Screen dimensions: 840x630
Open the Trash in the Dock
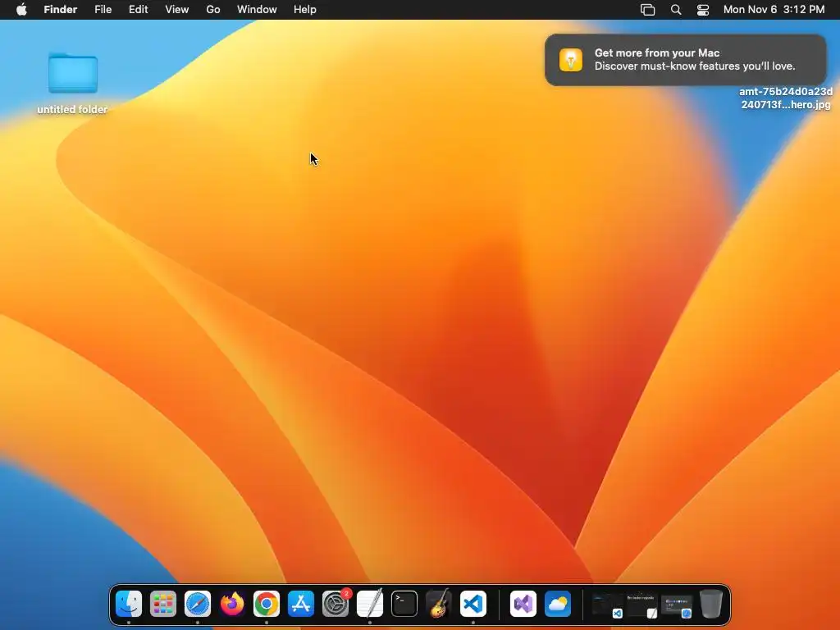click(711, 604)
